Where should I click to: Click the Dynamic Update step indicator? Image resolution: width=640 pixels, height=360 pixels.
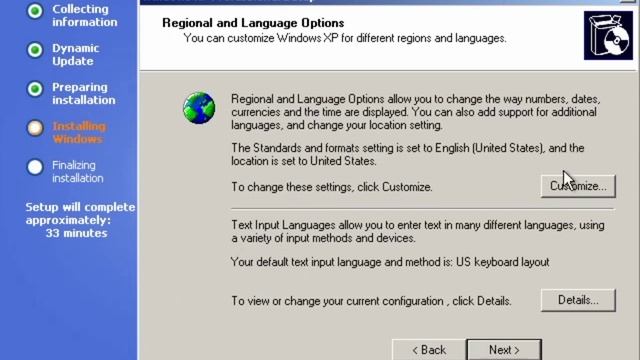tap(35, 50)
